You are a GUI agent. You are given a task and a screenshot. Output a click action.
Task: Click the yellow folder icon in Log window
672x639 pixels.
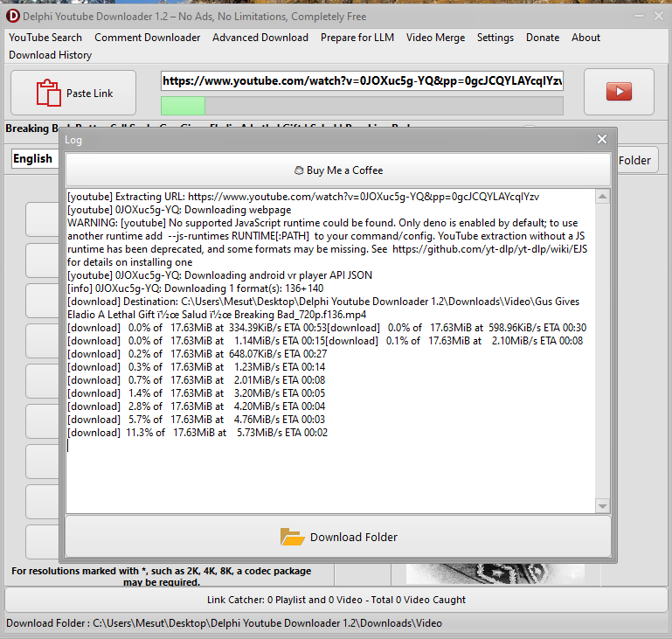[292, 537]
